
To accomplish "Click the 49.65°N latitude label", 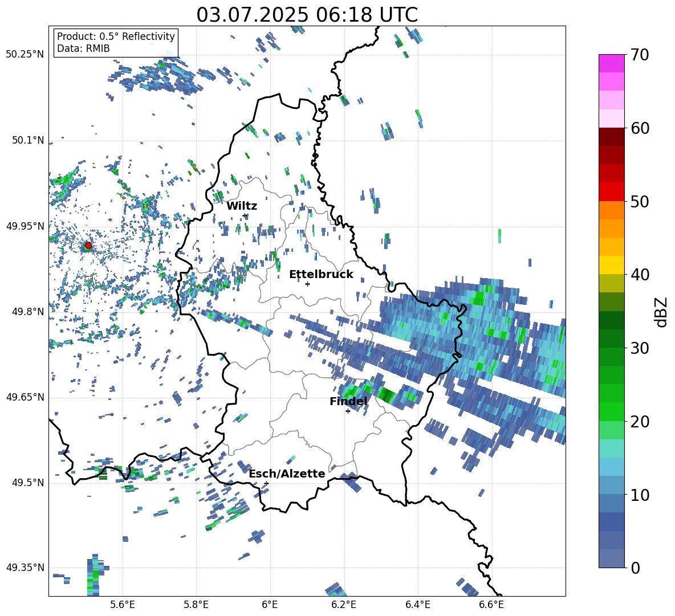I will point(25,397).
